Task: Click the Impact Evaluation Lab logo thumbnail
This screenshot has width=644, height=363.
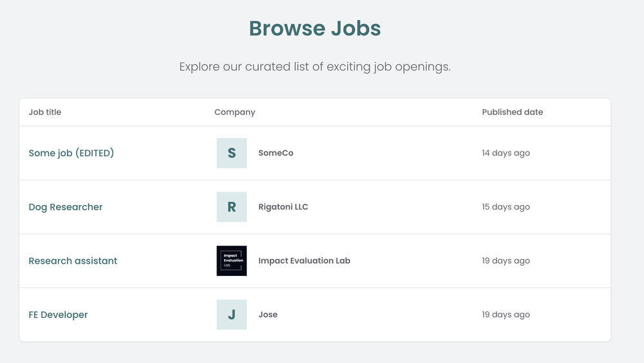Action: pyautogui.click(x=232, y=260)
